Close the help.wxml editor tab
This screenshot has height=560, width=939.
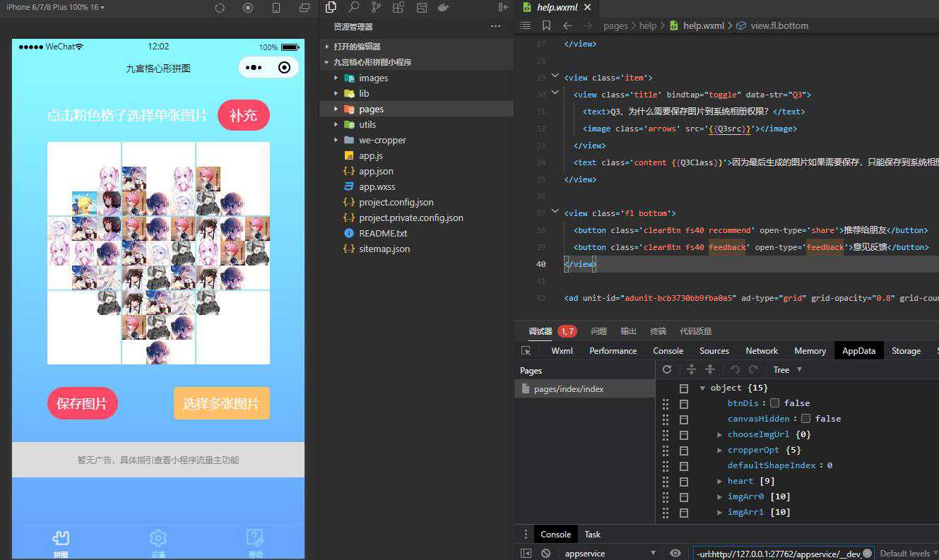click(x=588, y=8)
